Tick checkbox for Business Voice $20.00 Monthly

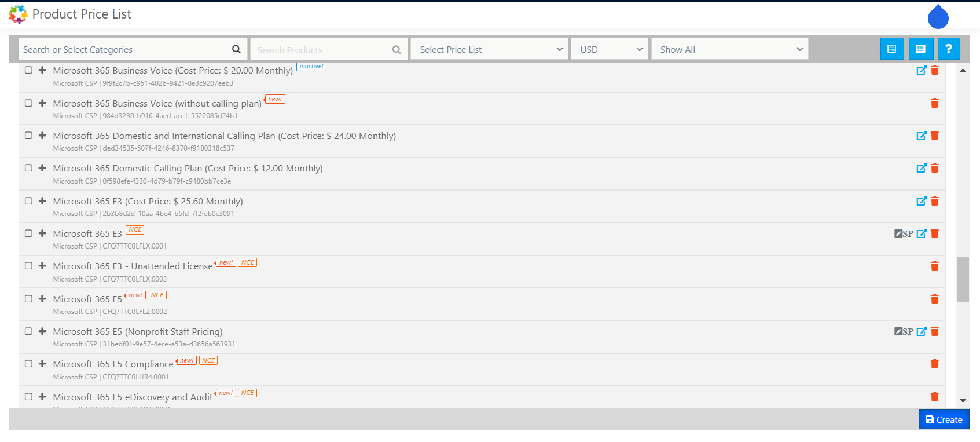28,70
